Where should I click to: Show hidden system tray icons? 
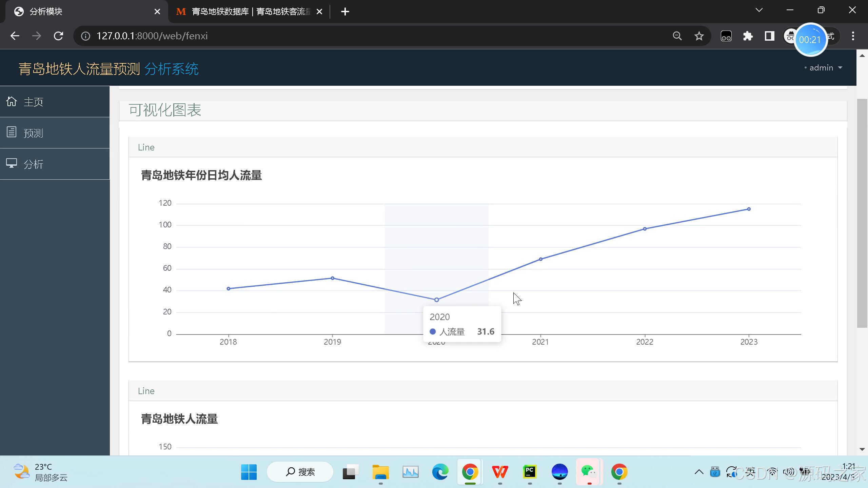pos(699,472)
